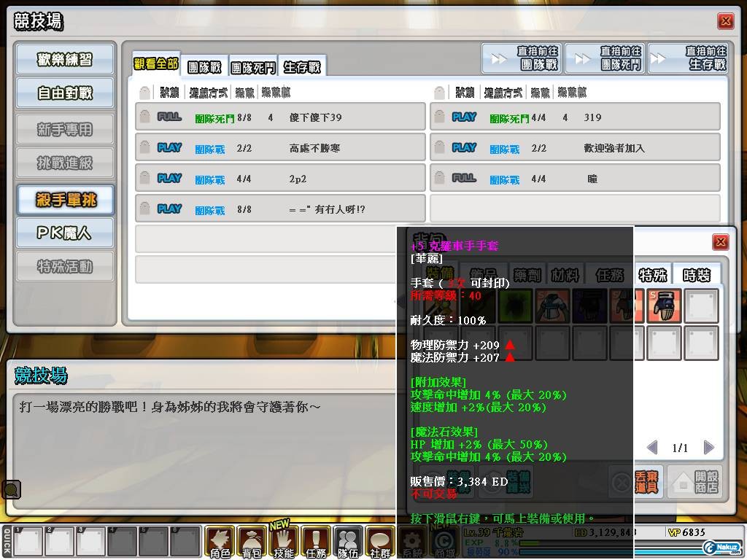This screenshot has height=560, width=747.
Task: Open the 任務 quest icon
Action: coord(317,542)
